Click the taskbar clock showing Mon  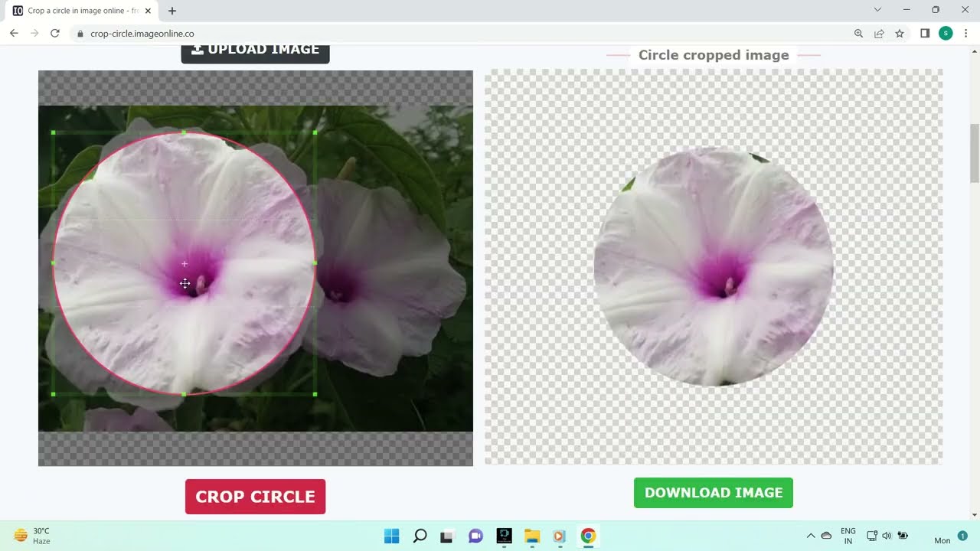click(x=942, y=540)
